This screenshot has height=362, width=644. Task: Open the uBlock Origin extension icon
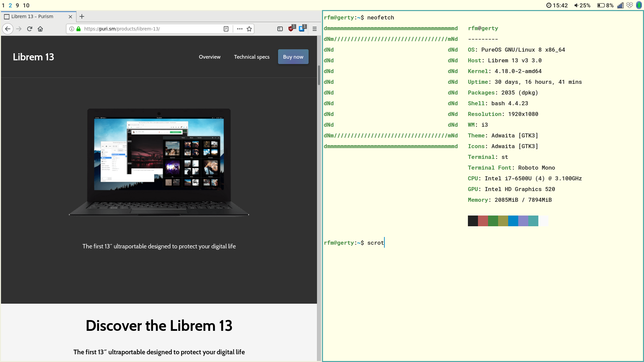[291, 29]
